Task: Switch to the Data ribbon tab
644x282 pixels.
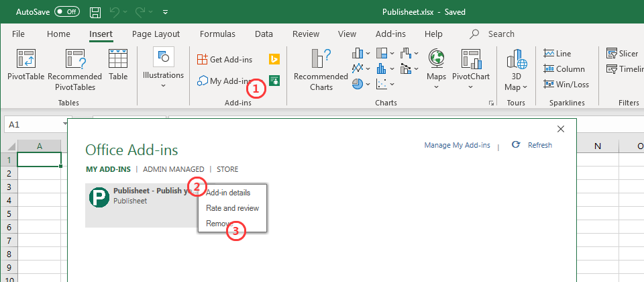Action: [x=264, y=34]
